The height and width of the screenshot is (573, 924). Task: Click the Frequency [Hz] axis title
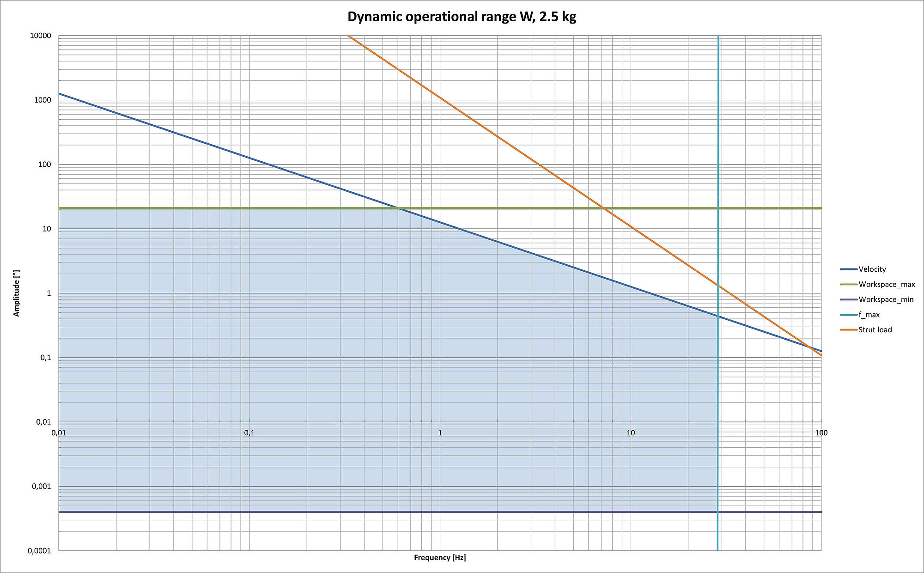440,558
